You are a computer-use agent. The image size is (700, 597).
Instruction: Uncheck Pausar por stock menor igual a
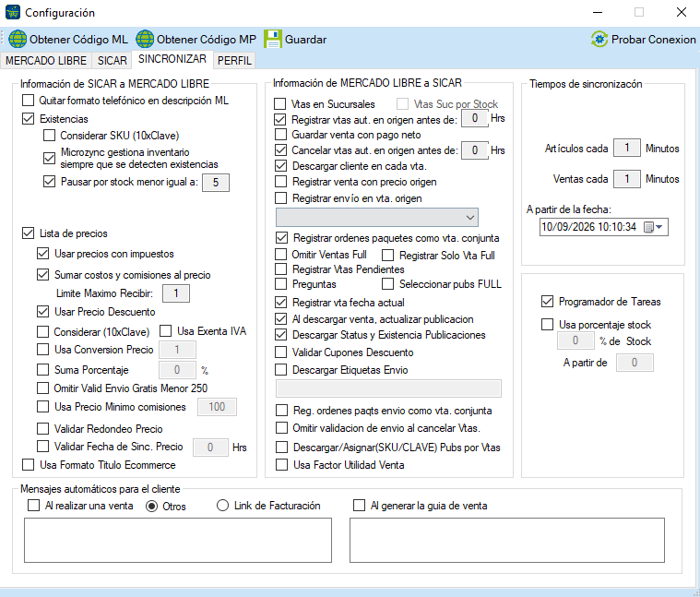(x=49, y=182)
